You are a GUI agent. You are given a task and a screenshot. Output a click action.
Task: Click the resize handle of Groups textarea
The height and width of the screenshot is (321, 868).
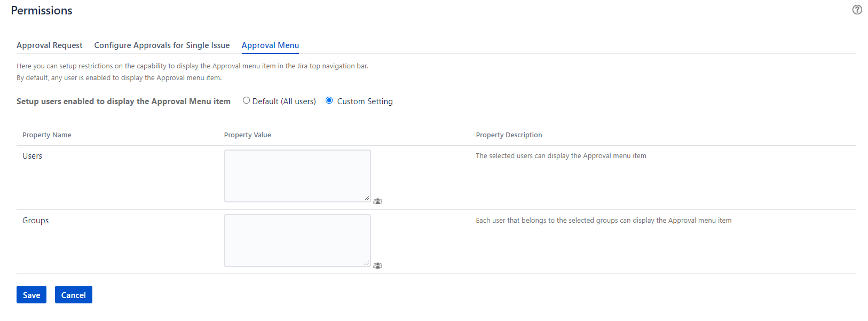coord(367,263)
